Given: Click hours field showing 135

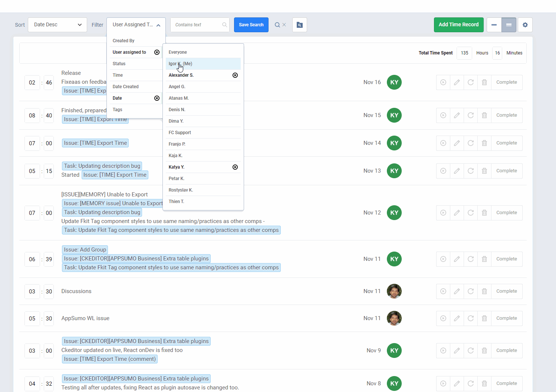Looking at the screenshot, I should (464, 53).
